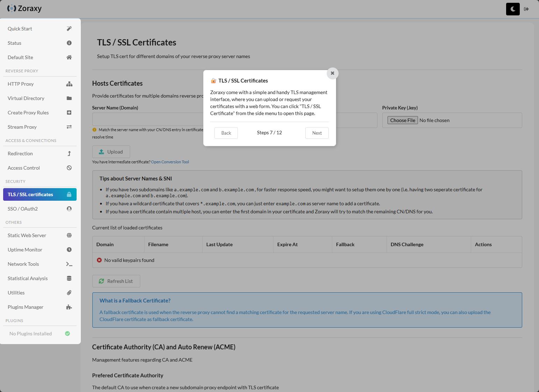Viewport: 539px width, 392px height.
Task: Open the Conversion Tool link
Action: 170,162
